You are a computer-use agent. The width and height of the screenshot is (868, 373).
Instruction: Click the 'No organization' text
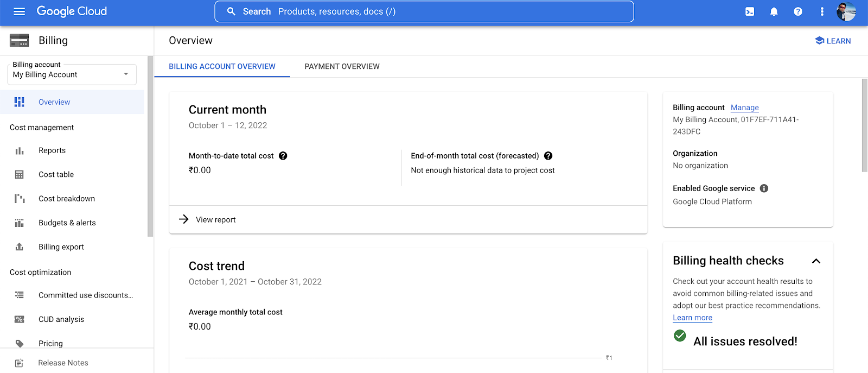click(700, 166)
